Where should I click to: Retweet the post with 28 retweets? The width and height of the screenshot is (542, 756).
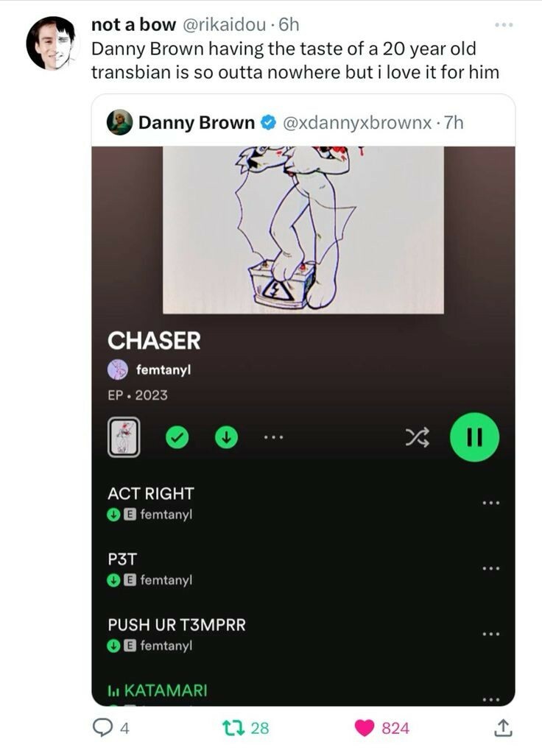(233, 727)
